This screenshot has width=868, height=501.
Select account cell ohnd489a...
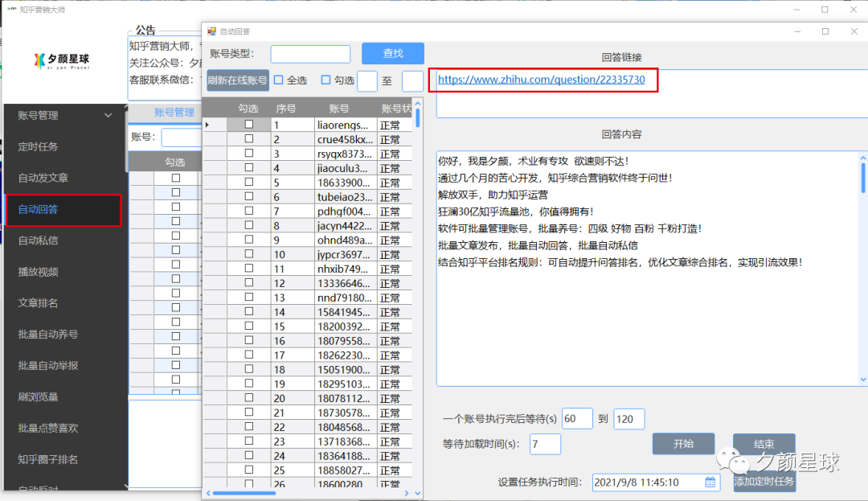point(345,240)
